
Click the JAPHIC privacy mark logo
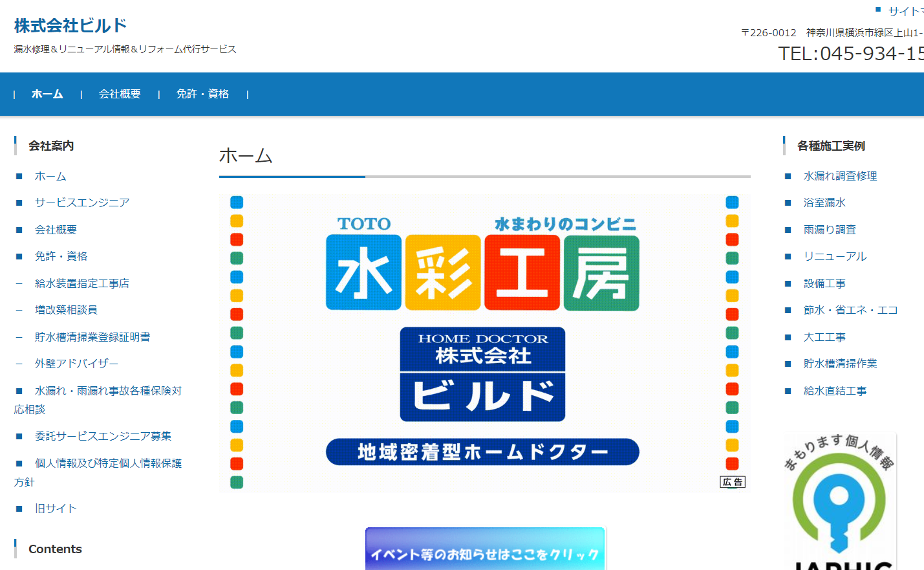pos(839,501)
